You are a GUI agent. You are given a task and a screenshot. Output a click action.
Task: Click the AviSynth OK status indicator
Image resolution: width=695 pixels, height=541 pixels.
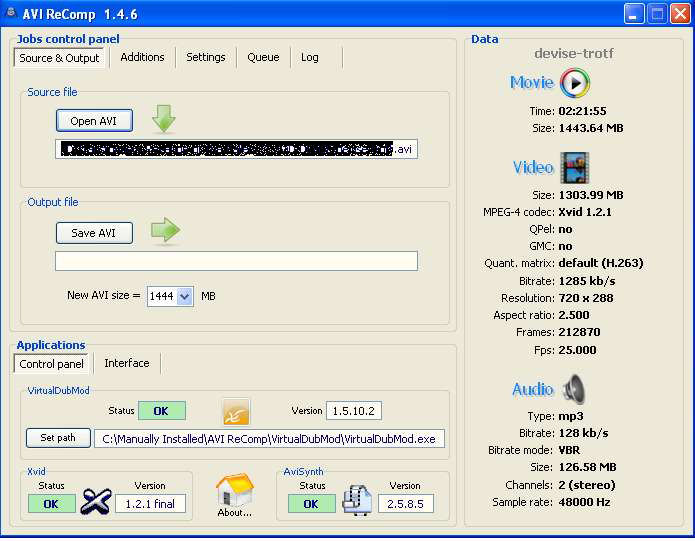click(312, 504)
